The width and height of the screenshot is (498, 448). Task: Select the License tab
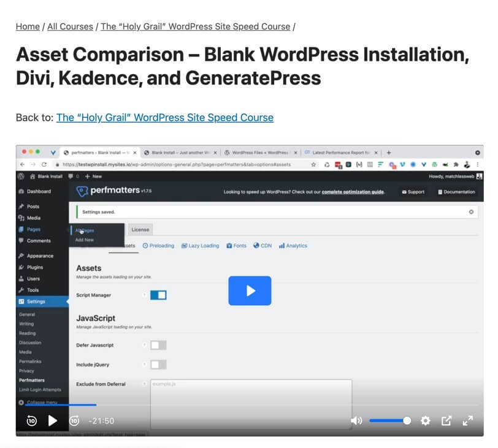click(140, 230)
